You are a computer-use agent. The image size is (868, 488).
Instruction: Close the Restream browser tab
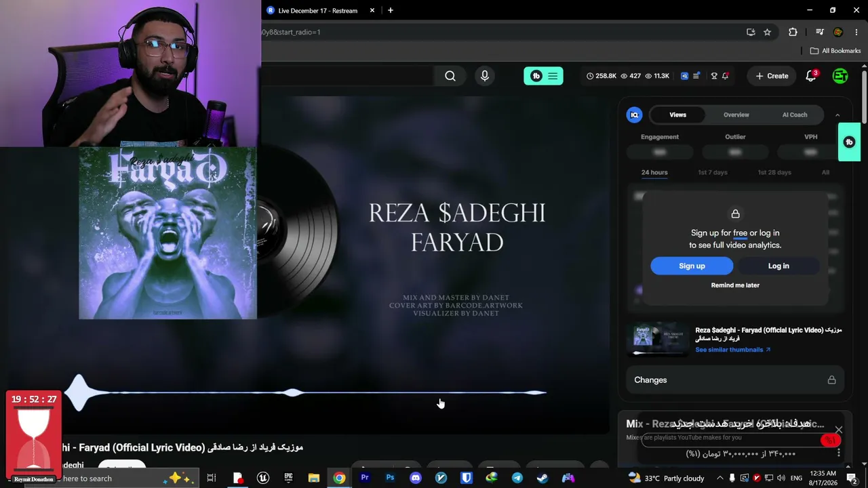click(372, 10)
